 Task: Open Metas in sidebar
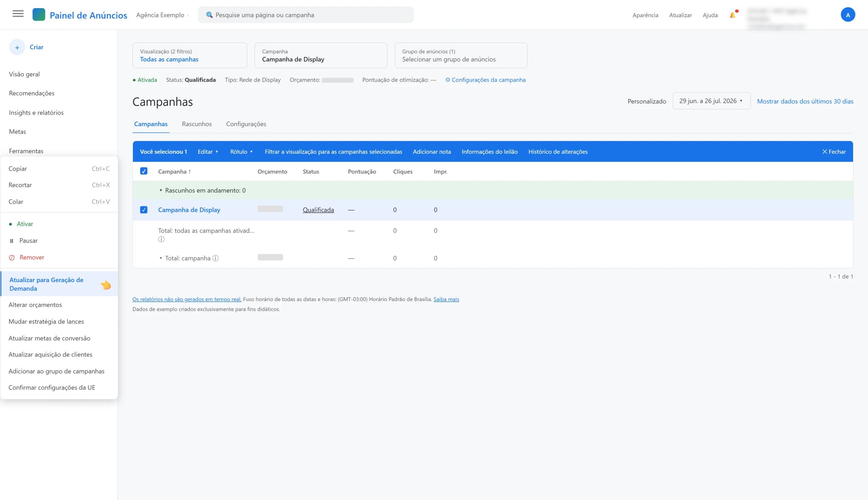(18, 132)
